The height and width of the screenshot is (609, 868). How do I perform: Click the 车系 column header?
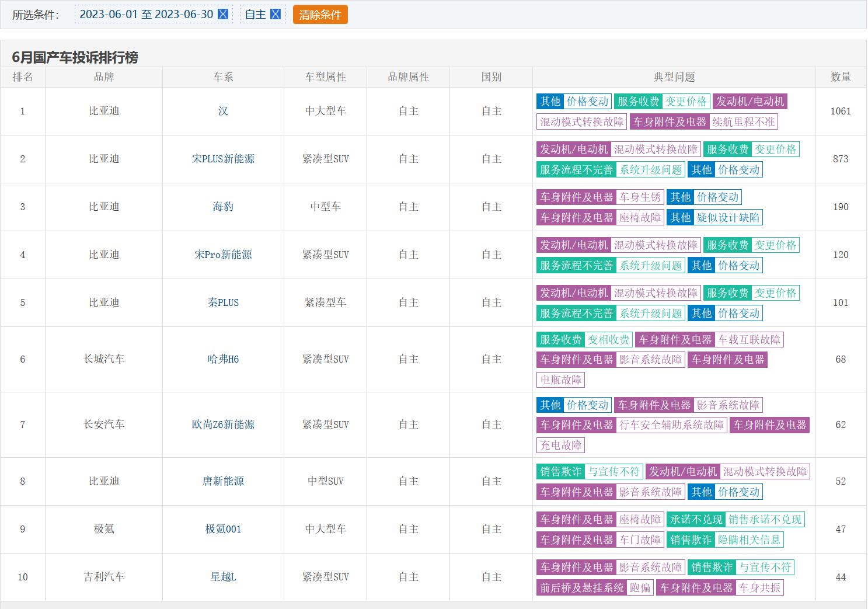pos(223,77)
